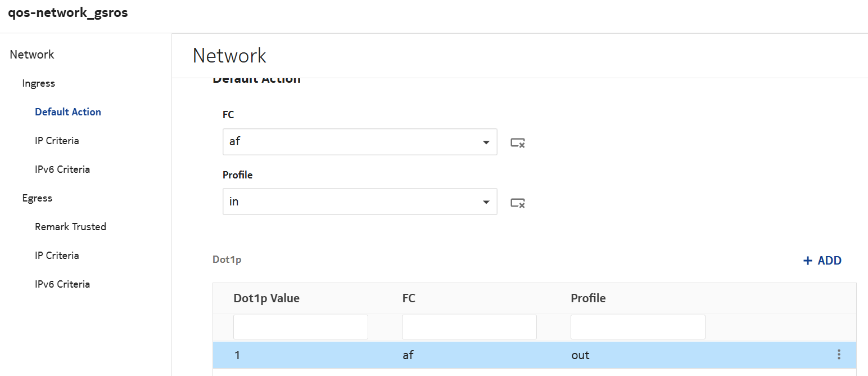
Task: Open Egress IP Criteria section
Action: click(57, 256)
